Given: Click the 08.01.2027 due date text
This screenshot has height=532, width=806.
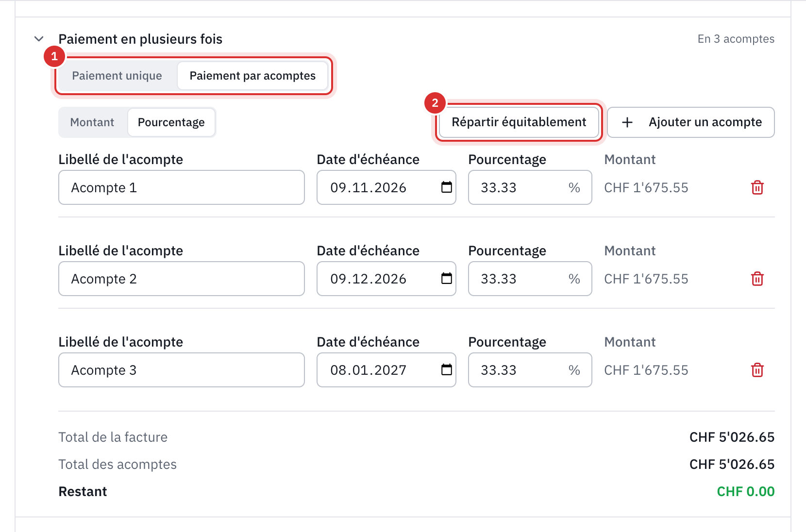Looking at the screenshot, I should 368,370.
